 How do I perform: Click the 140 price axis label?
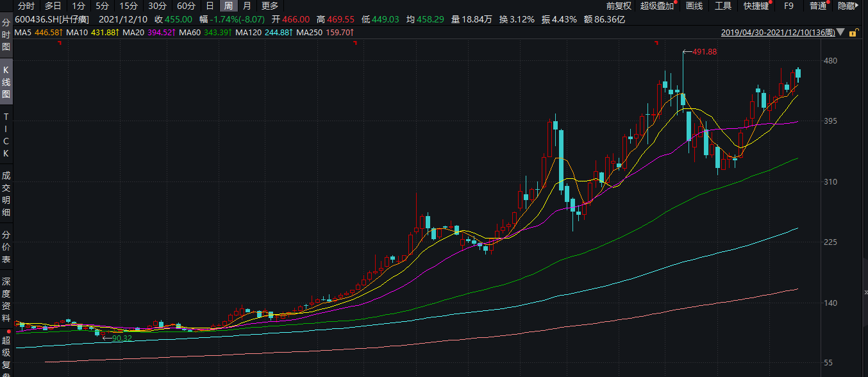pyautogui.click(x=831, y=303)
